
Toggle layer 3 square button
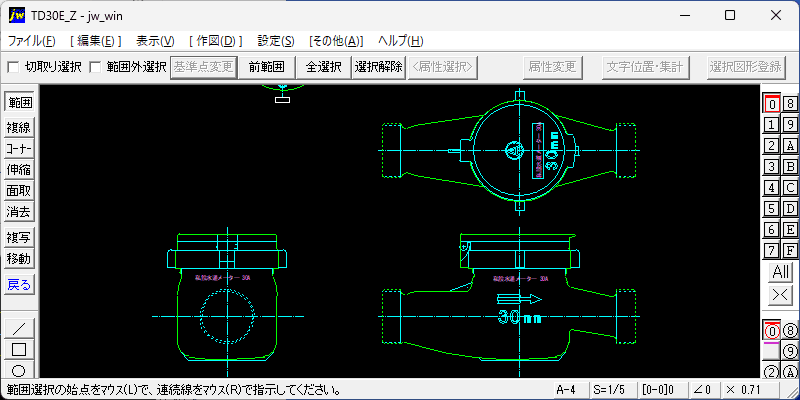pyautogui.click(x=772, y=166)
